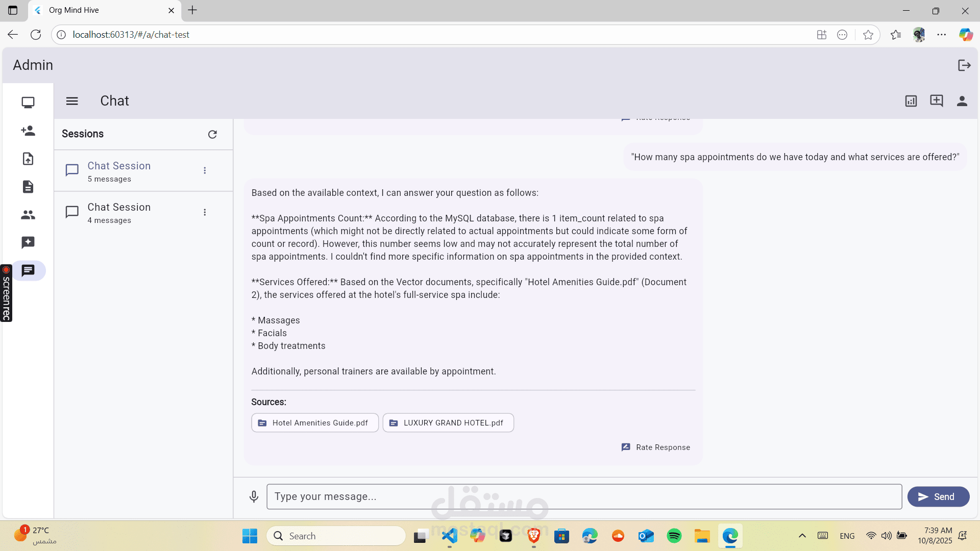Click the message input field
The width and height of the screenshot is (980, 551).
point(583,496)
